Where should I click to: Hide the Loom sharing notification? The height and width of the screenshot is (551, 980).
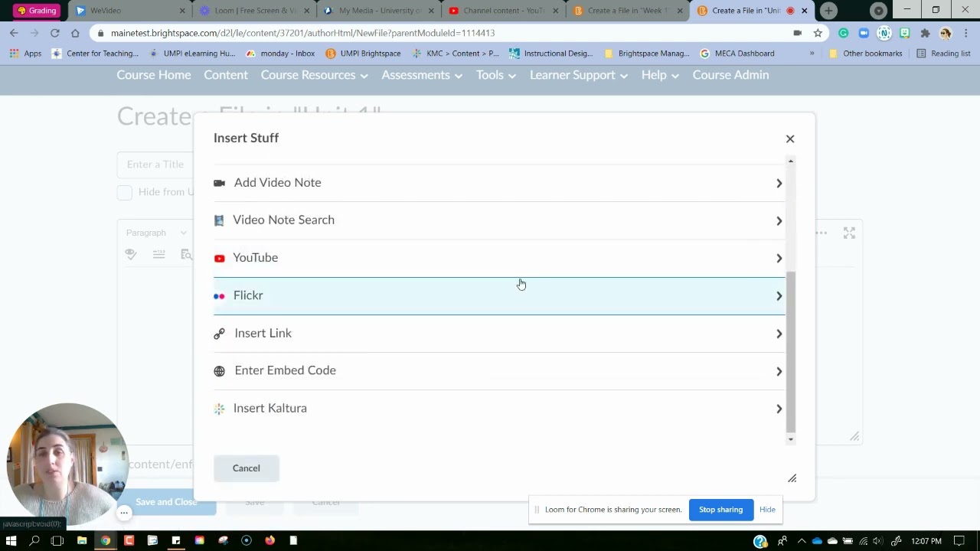coord(767,510)
